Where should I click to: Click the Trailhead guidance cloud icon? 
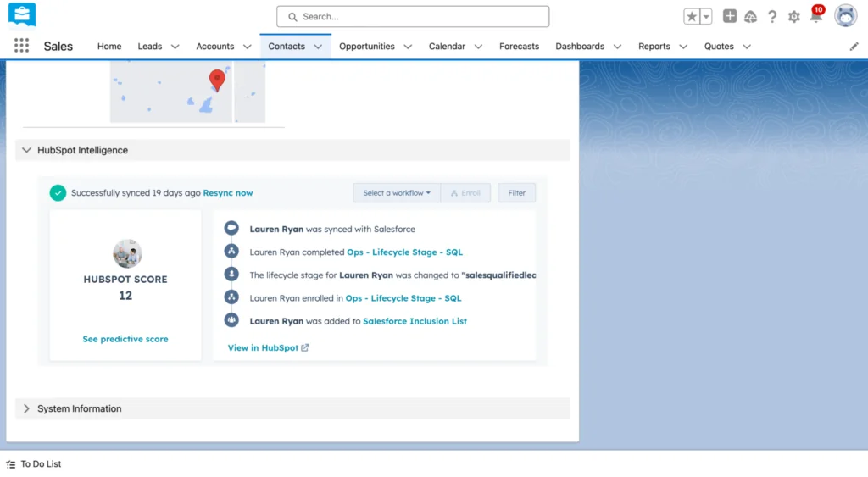tap(751, 17)
